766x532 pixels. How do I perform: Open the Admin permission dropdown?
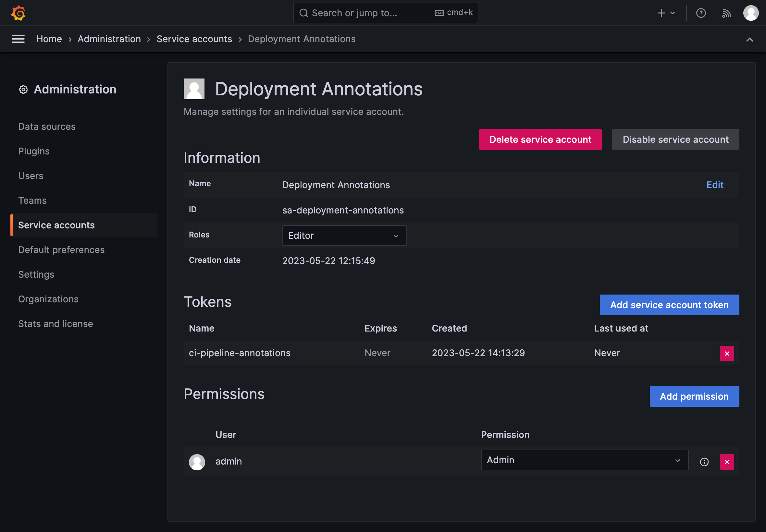pyautogui.click(x=584, y=460)
